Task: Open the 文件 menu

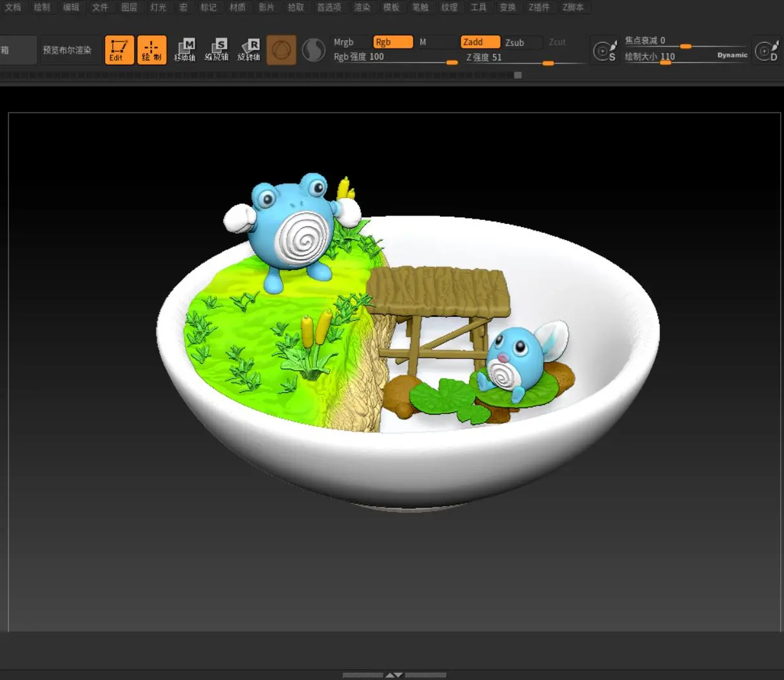Action: [100, 7]
